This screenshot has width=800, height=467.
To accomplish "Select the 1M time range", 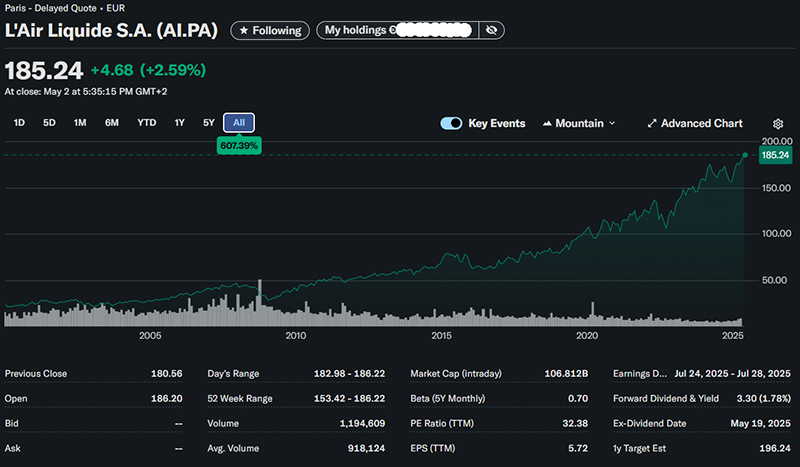I will pyautogui.click(x=80, y=122).
